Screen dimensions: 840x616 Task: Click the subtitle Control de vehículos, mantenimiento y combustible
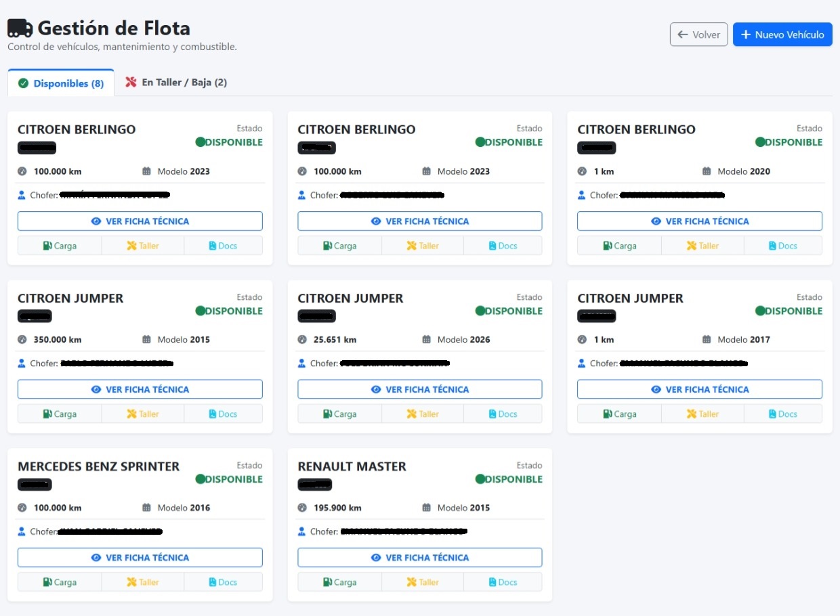pos(122,47)
